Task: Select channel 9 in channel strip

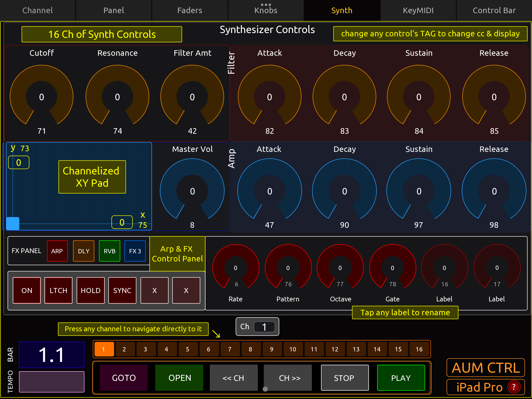Action: (x=272, y=349)
